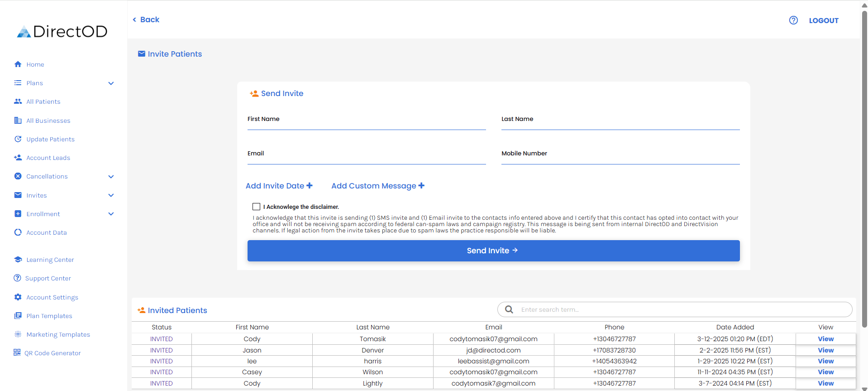Screen dimensions: 868x391
Task: Click the All Businesses building icon
Action: pyautogui.click(x=18, y=121)
